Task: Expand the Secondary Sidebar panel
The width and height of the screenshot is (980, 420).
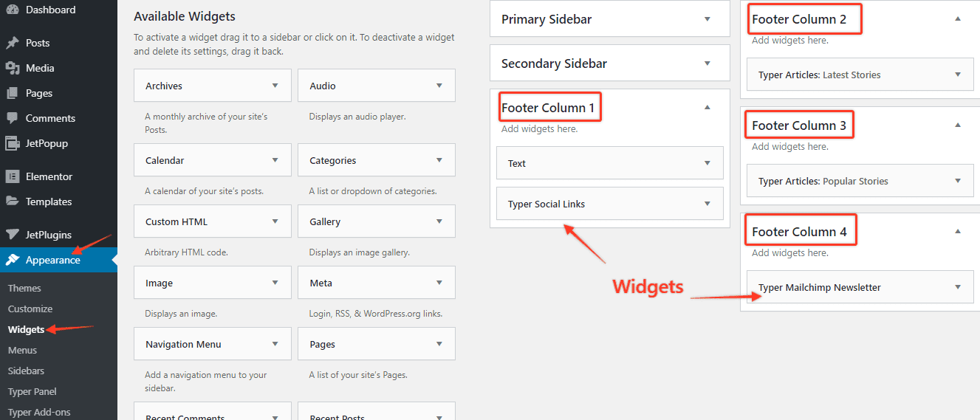Action: (707, 63)
